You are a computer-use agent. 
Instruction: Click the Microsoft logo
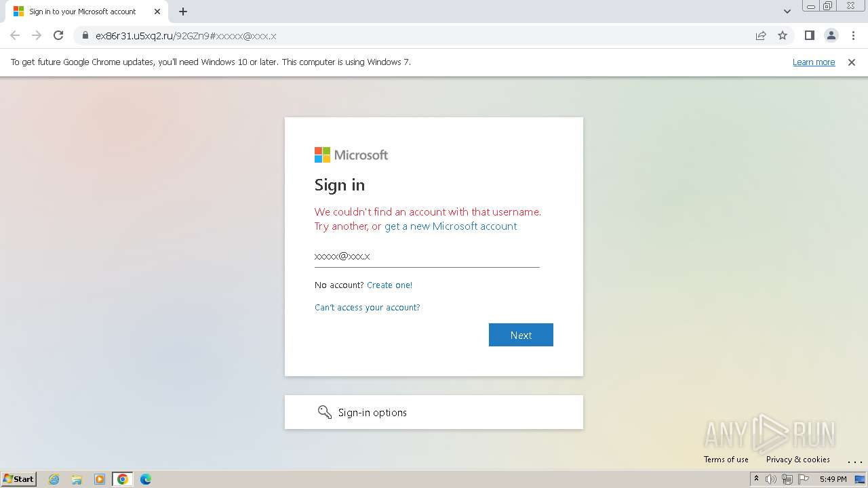351,155
